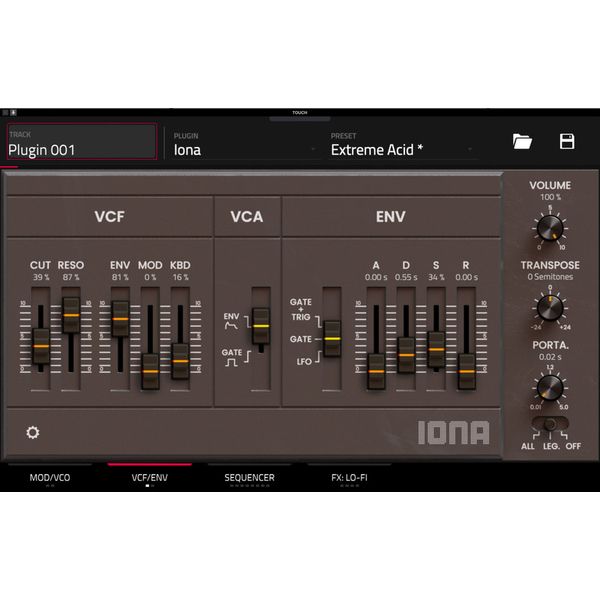Click the PORTA. knob
600x600 pixels.
(x=550, y=387)
